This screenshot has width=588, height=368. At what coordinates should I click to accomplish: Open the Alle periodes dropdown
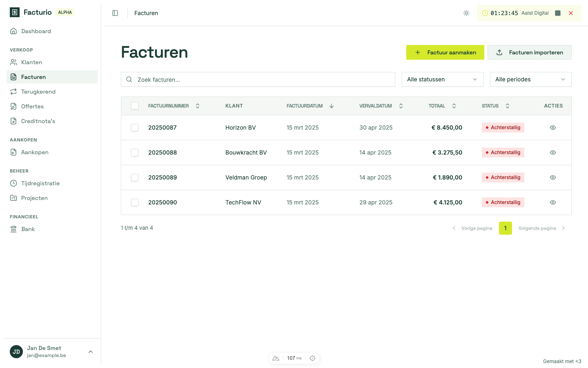(x=531, y=79)
